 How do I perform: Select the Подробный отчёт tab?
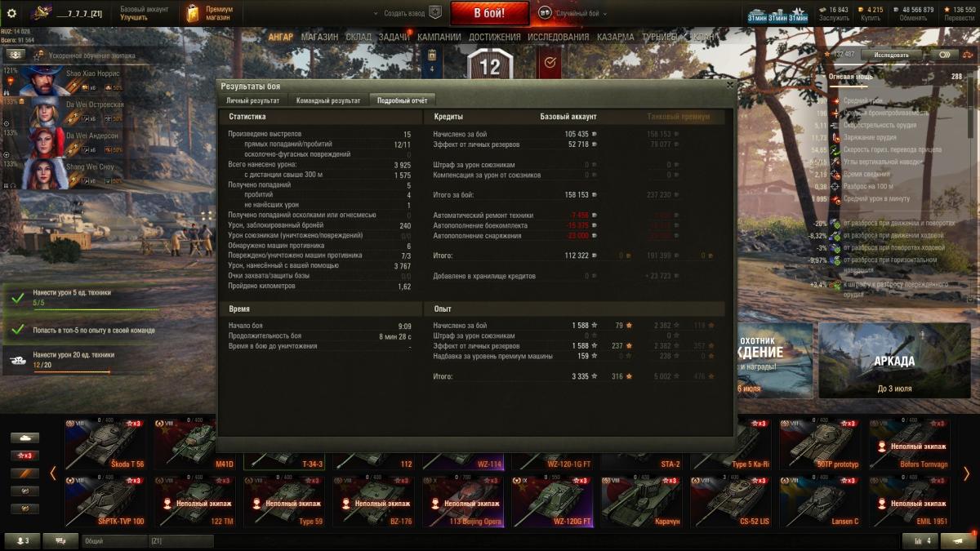(402, 100)
